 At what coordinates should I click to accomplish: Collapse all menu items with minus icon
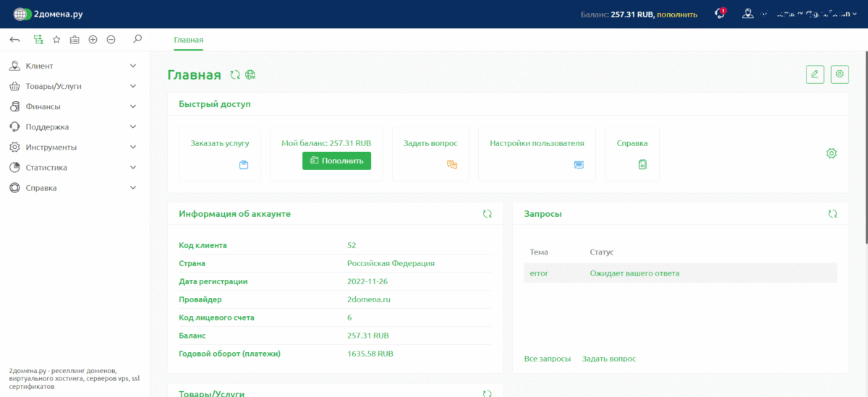(111, 40)
